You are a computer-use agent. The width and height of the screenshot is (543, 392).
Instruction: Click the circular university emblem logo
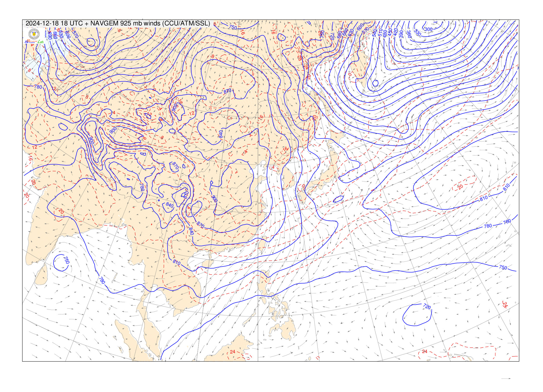[x=34, y=34]
